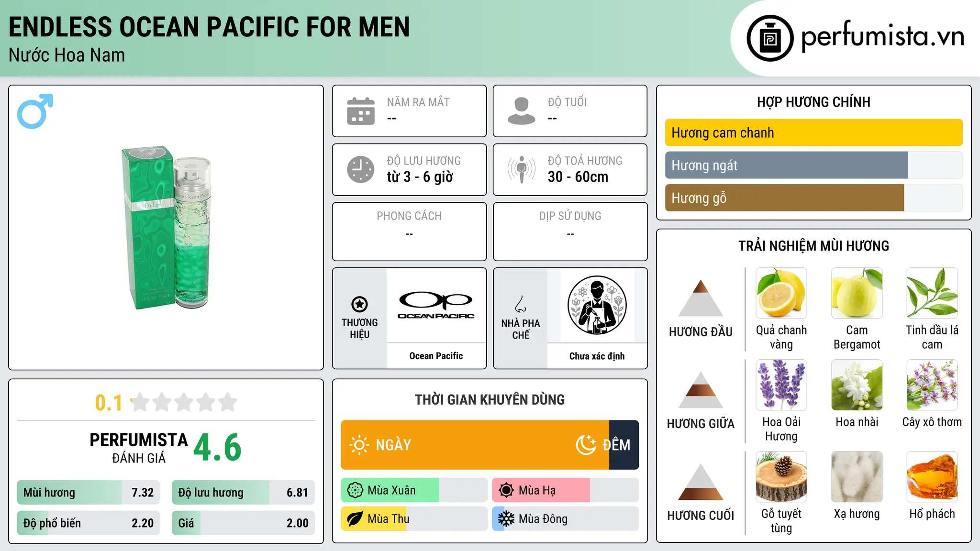
Task: Click the sillage icon beside Độ toả hương
Action: tap(521, 169)
